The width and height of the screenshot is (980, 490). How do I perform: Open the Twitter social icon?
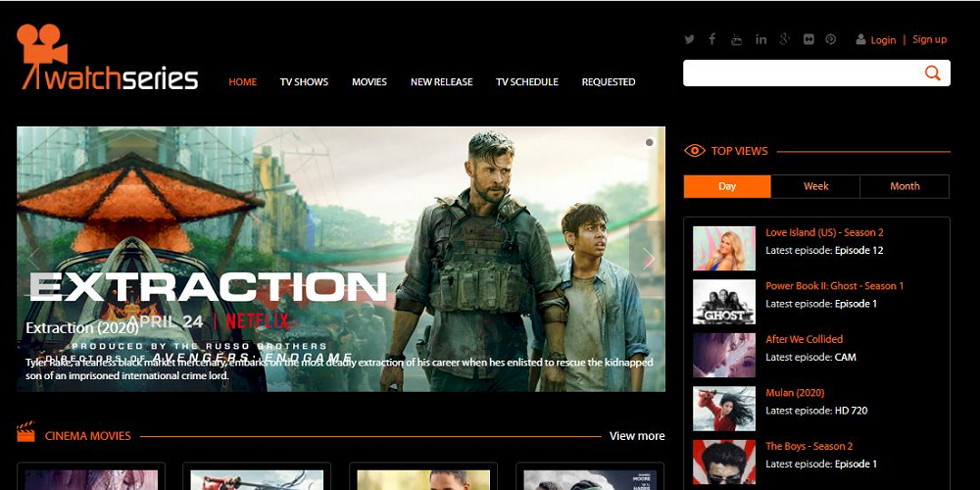coord(689,39)
